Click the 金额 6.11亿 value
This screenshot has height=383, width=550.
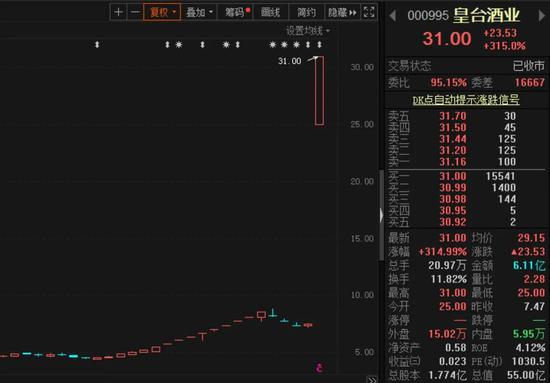tap(529, 266)
